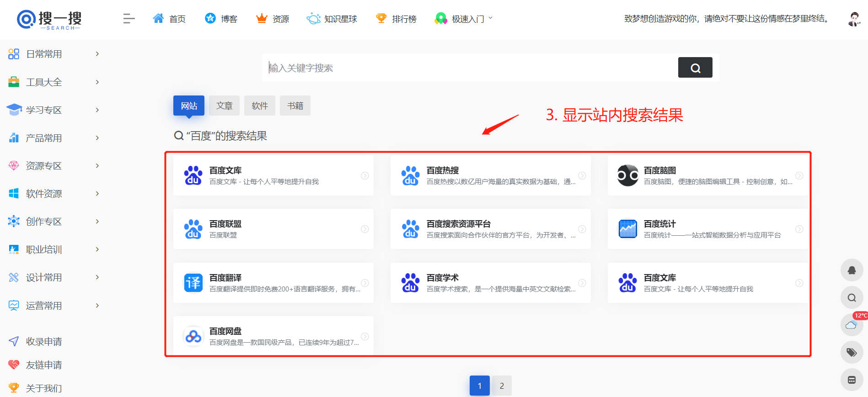
Task: Expand the 极速入门 dropdown menu
Action: pyautogui.click(x=463, y=19)
